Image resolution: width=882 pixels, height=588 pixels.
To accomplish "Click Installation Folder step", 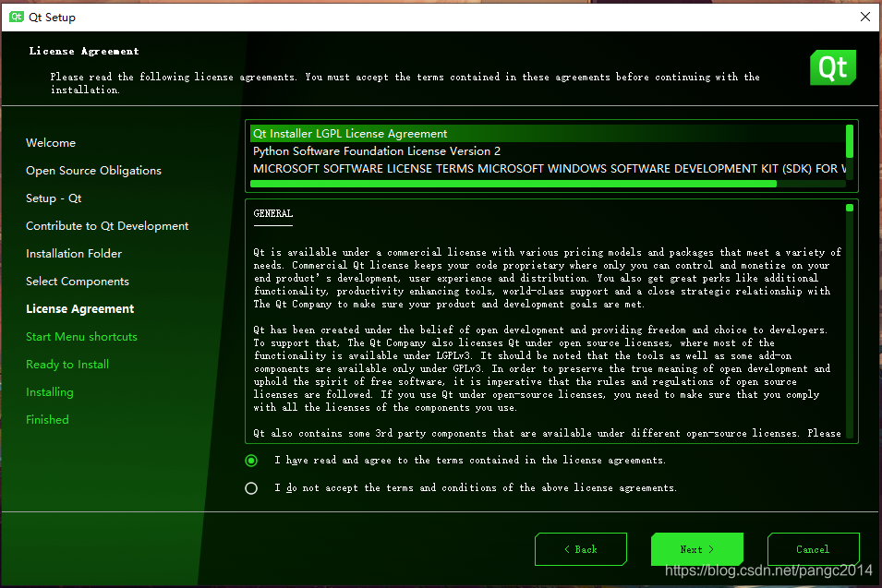I will click(74, 254).
